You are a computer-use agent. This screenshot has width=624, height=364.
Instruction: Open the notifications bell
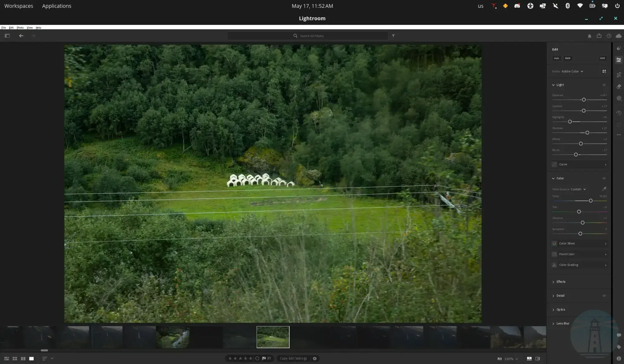(x=589, y=36)
